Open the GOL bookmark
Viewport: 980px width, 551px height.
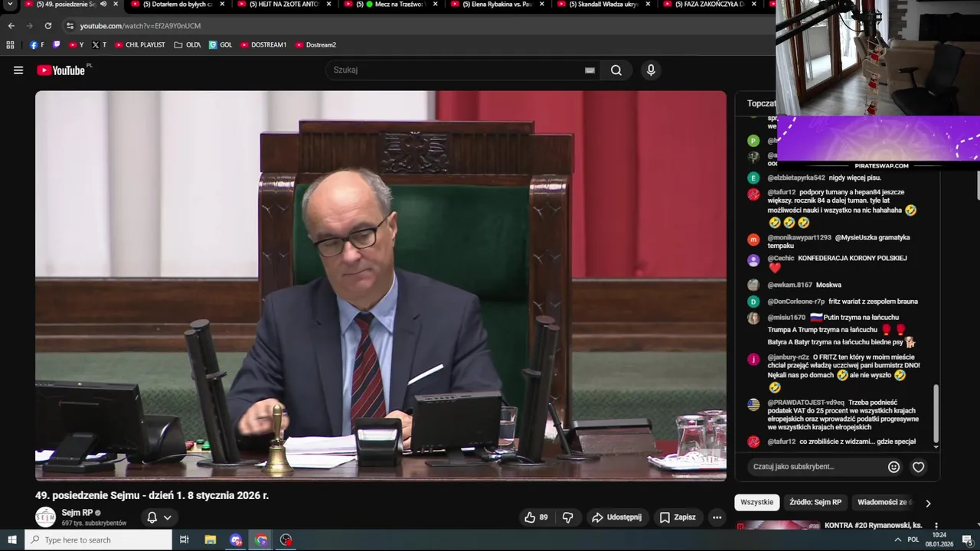(x=220, y=45)
